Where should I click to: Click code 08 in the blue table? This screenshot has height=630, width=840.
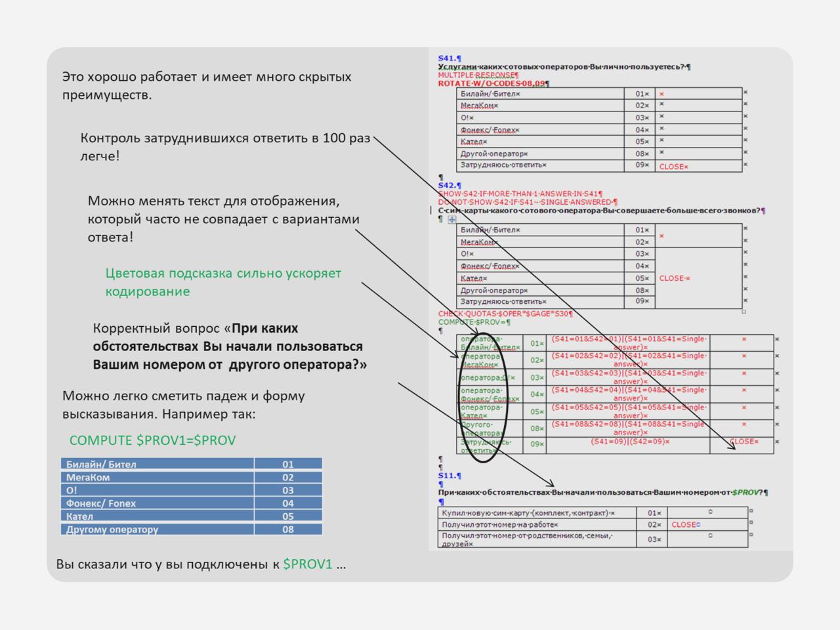tap(288, 529)
